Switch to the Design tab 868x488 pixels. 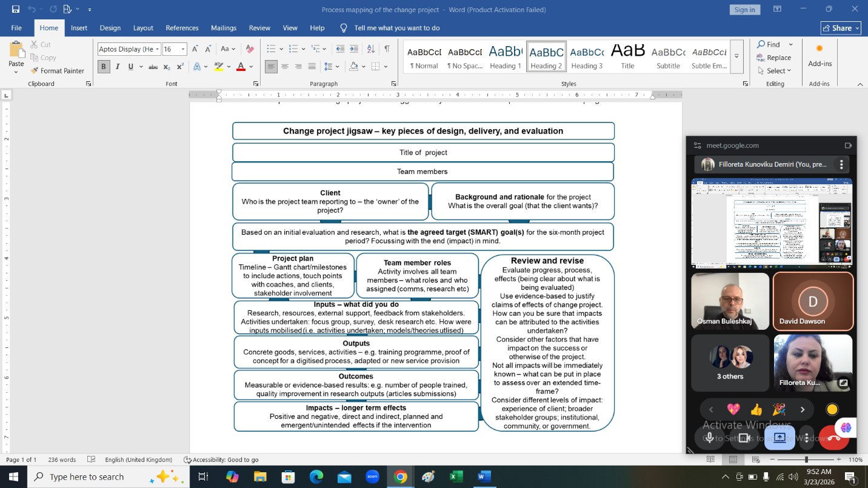click(x=110, y=28)
